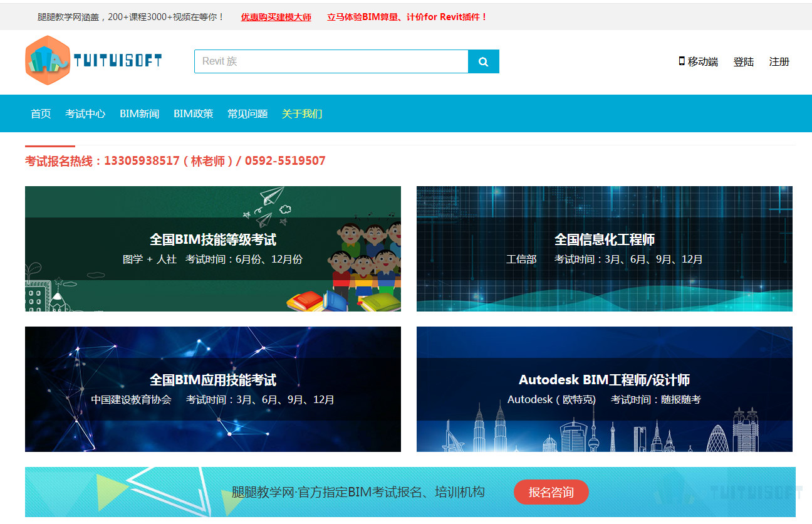Click the 腿腿教学网涵盖 announcement text
Viewport: 812px width, 524px height.
pos(131,17)
